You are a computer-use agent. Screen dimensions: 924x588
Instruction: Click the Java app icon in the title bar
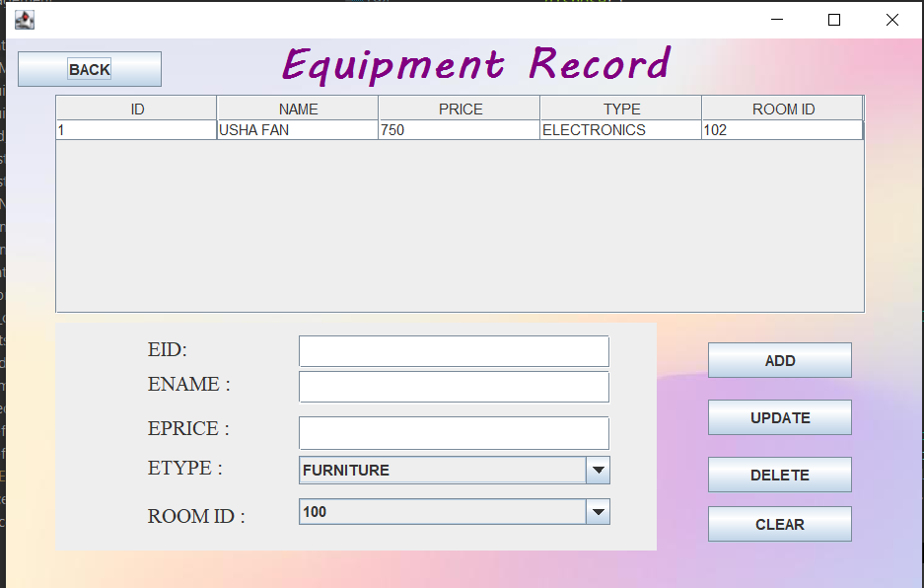coord(25,20)
